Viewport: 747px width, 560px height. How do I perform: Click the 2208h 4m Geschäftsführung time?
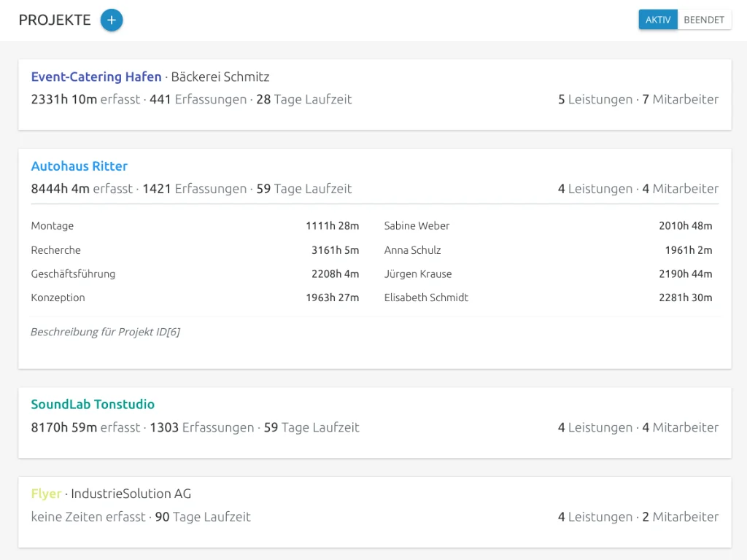click(x=336, y=274)
